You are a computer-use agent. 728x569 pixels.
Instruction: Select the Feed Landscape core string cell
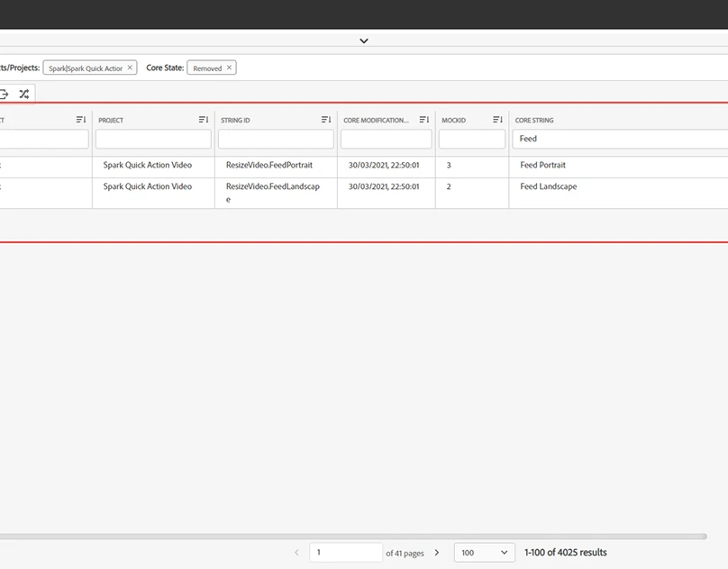click(x=549, y=187)
